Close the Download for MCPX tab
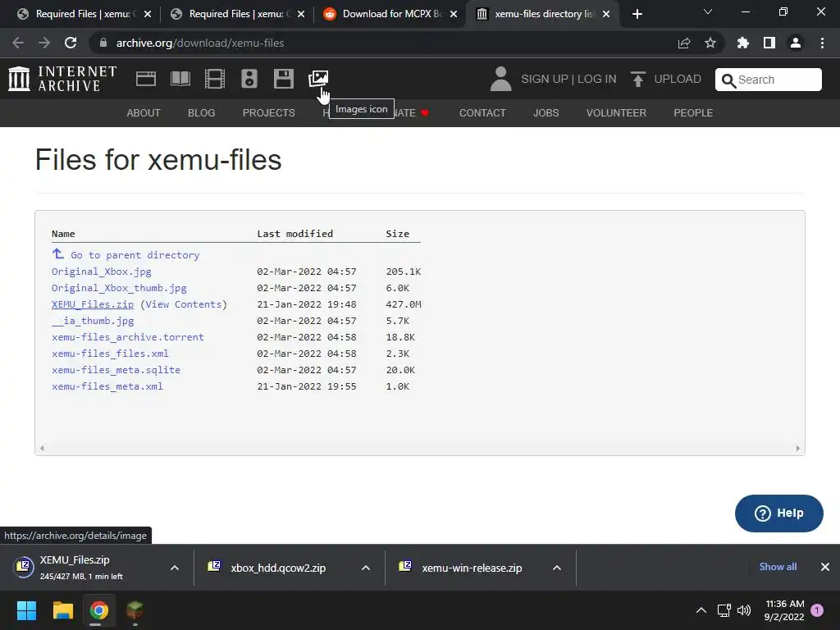This screenshot has width=840, height=630. click(x=454, y=14)
